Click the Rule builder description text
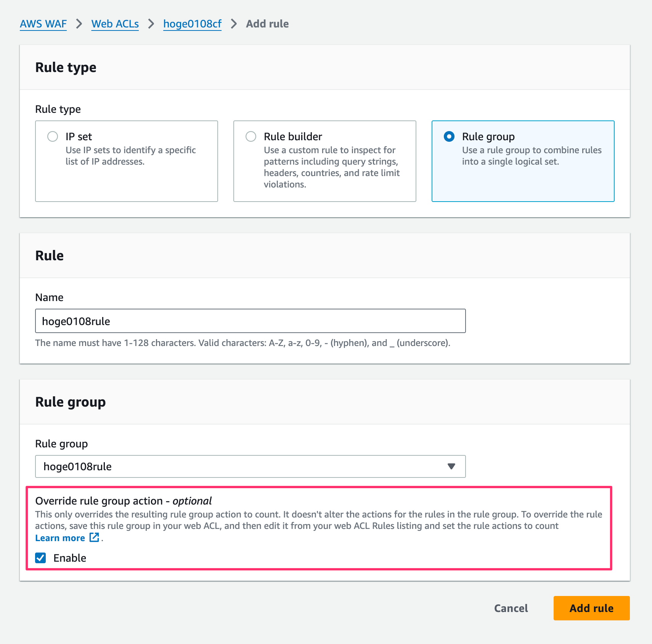The height and width of the screenshot is (644, 652). tap(331, 167)
